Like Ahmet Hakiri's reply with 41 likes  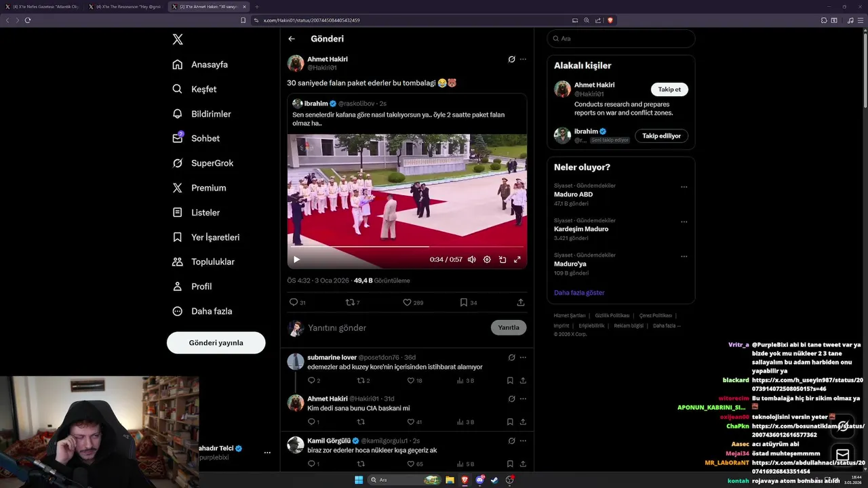point(413,422)
